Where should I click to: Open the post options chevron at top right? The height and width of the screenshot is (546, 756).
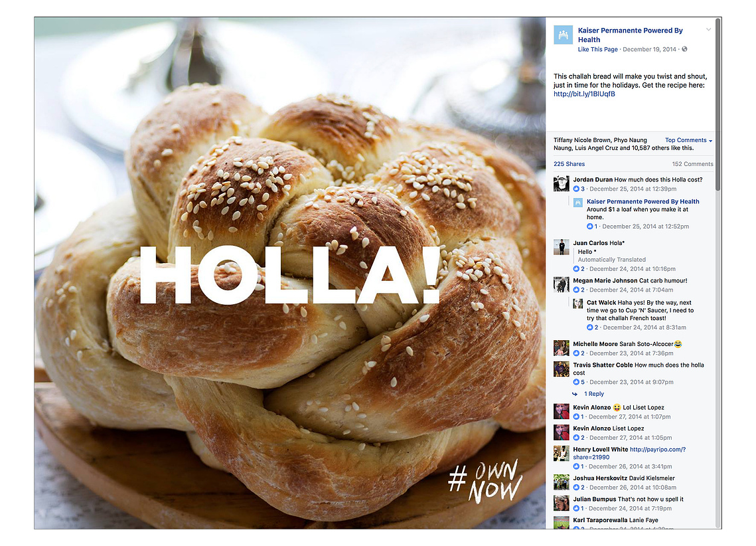point(708,30)
